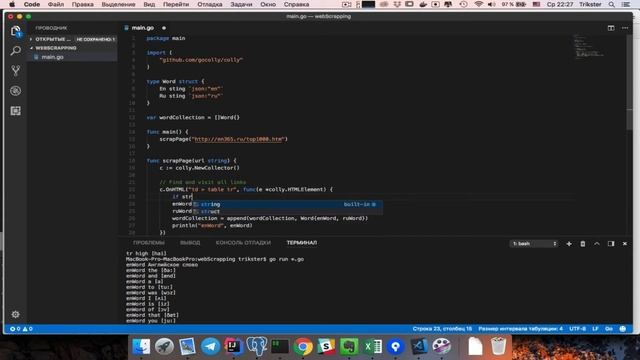This screenshot has height=360, width=640.
Task: Open Microsoft Excel in the Dock
Action: (372, 347)
